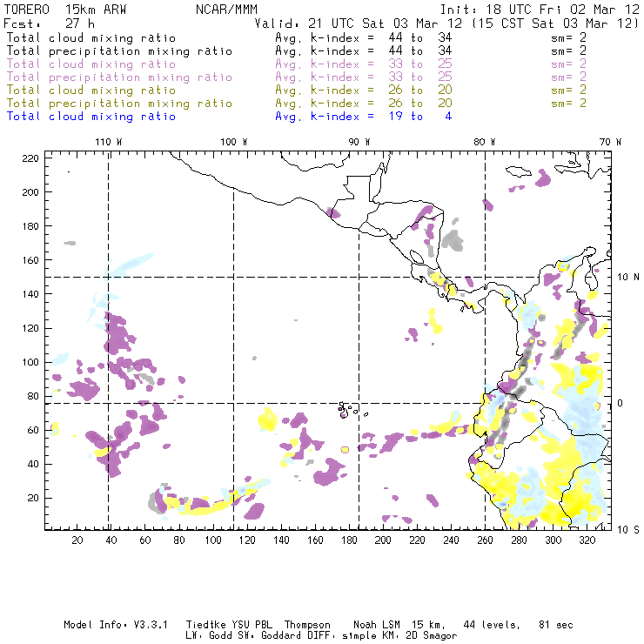
Task: Click the "90 W" longitude label
Action: coord(359,142)
